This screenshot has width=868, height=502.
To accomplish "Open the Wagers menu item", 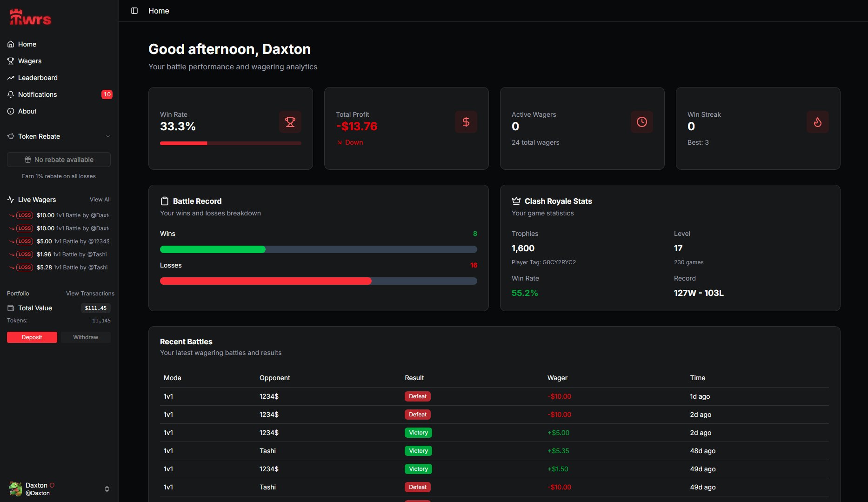I will tap(59, 61).
